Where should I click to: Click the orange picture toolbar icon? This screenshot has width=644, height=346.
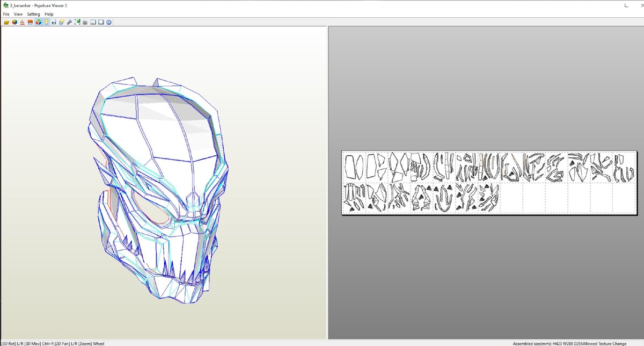click(x=30, y=22)
